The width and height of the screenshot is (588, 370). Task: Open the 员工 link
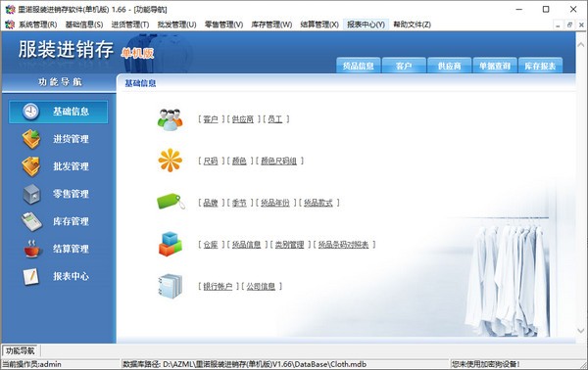(275, 119)
